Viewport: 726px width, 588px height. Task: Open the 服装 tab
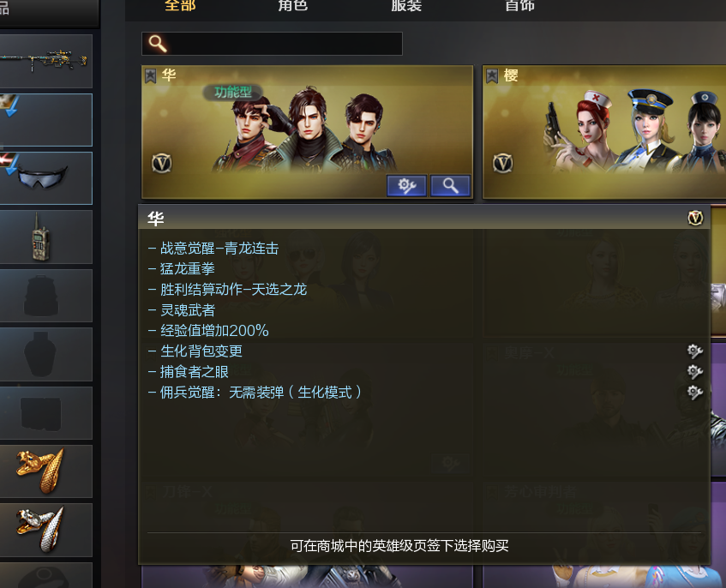tap(406, 5)
